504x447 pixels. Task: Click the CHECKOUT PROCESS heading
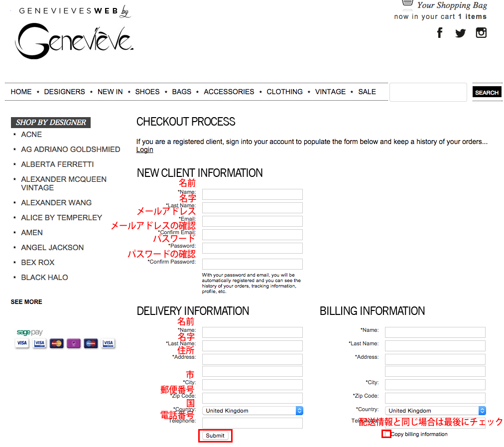(186, 122)
